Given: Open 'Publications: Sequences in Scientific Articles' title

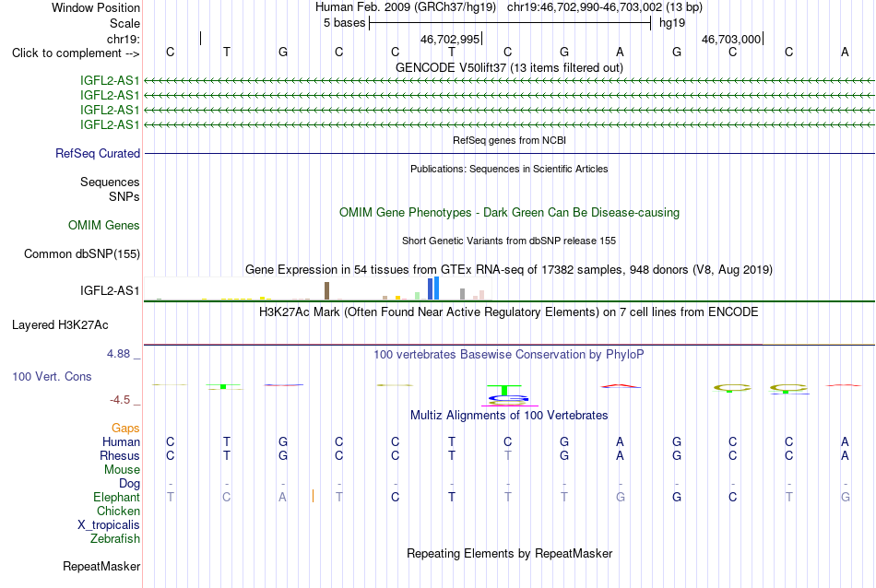Looking at the screenshot, I should pyautogui.click(x=509, y=169).
